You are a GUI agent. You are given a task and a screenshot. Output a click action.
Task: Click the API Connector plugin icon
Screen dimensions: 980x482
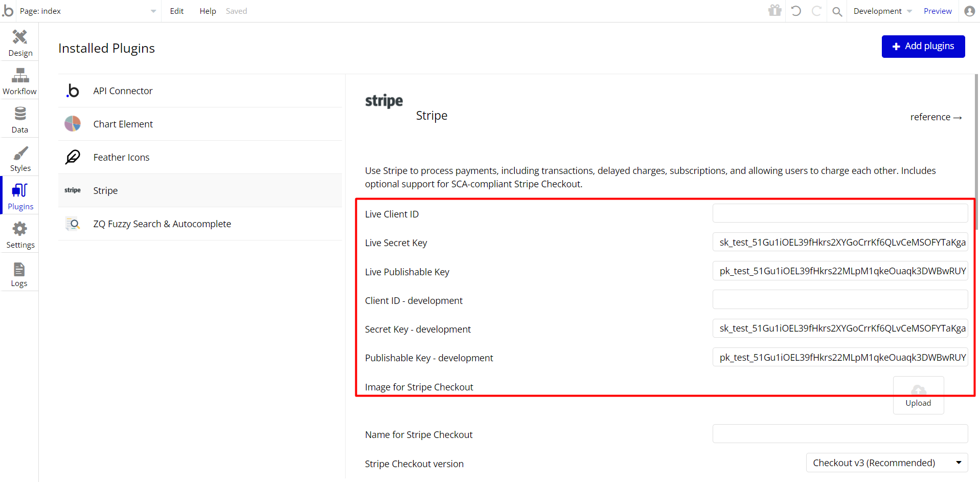(73, 91)
